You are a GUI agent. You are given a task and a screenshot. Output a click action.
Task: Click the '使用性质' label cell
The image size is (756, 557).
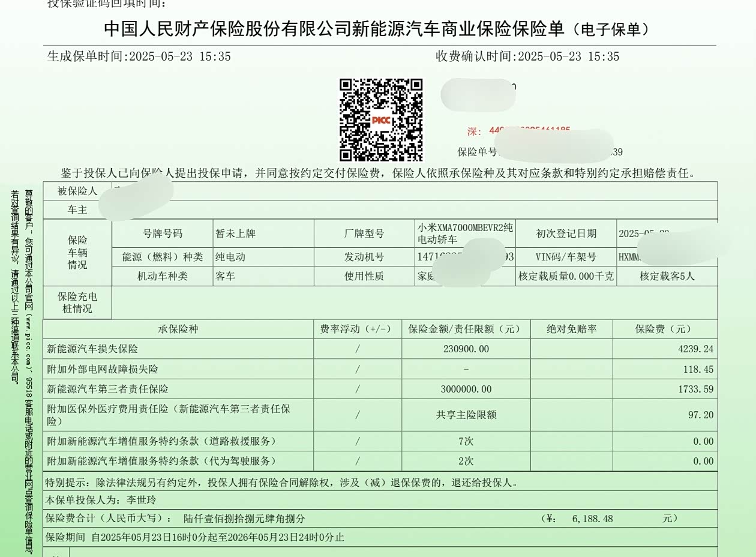364,276
